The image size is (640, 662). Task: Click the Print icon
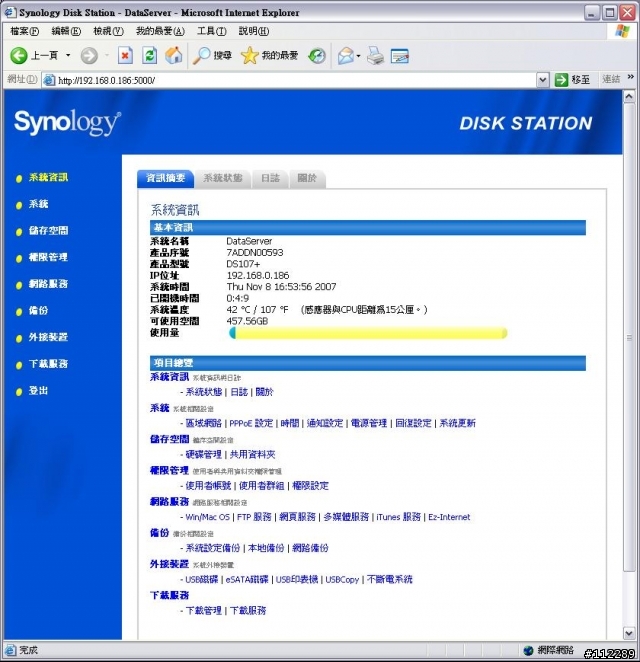(x=375, y=56)
